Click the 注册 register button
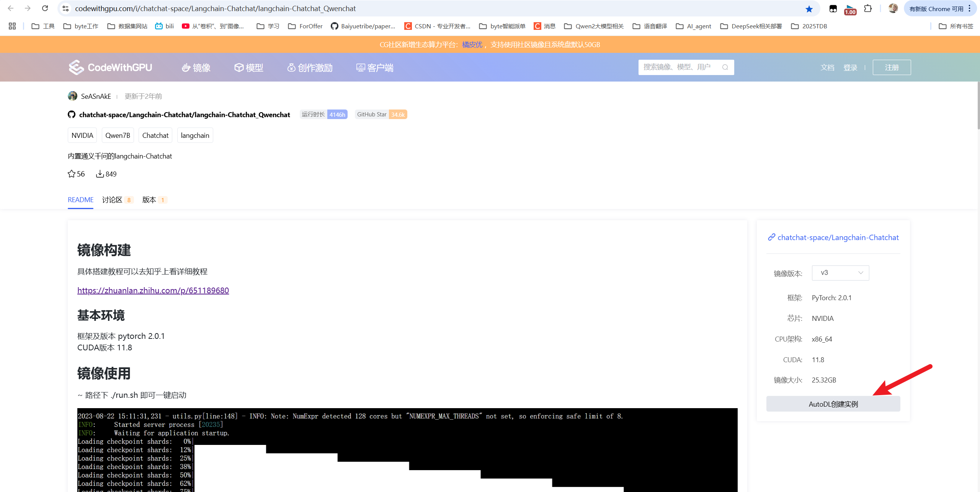Viewport: 980px width, 492px height. pos(892,67)
